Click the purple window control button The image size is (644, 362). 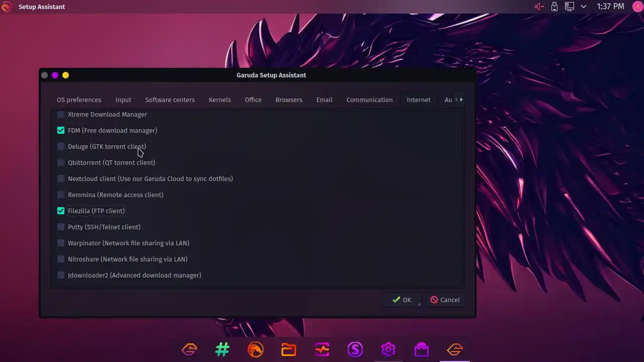(55, 75)
